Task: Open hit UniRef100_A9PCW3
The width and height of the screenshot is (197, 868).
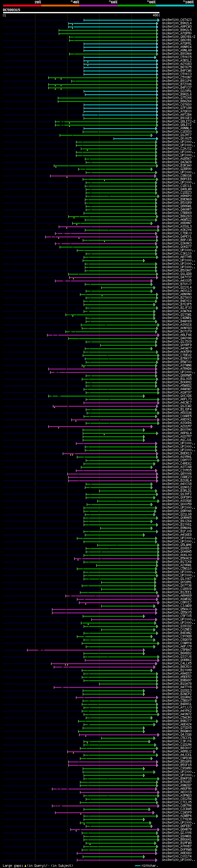Action: pyautogui.click(x=177, y=26)
